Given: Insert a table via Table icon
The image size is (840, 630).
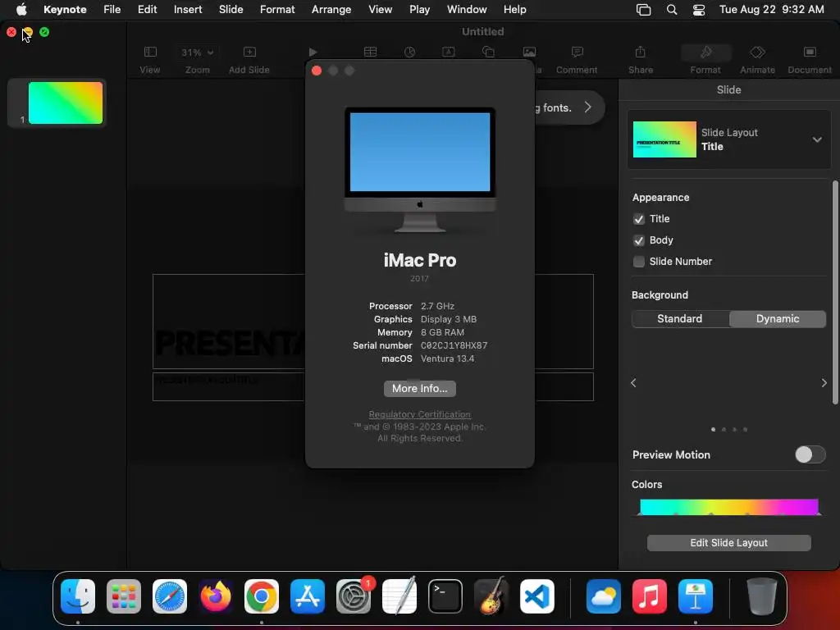Looking at the screenshot, I should pyautogui.click(x=370, y=52).
